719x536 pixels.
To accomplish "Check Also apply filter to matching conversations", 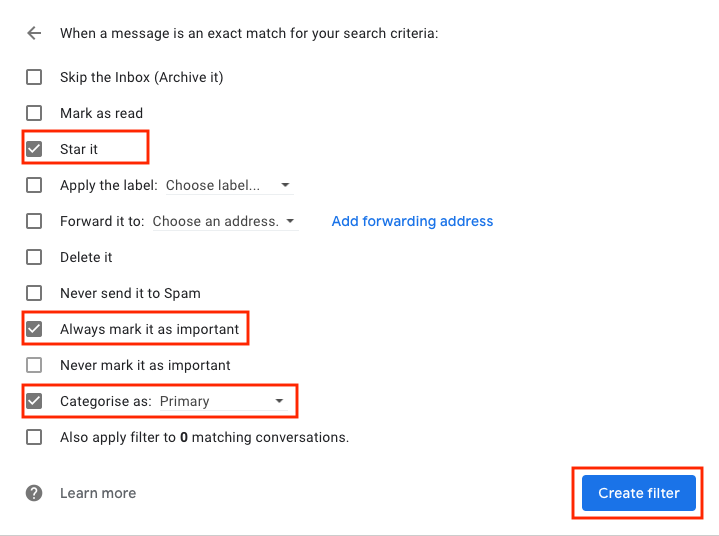I will pos(34,437).
